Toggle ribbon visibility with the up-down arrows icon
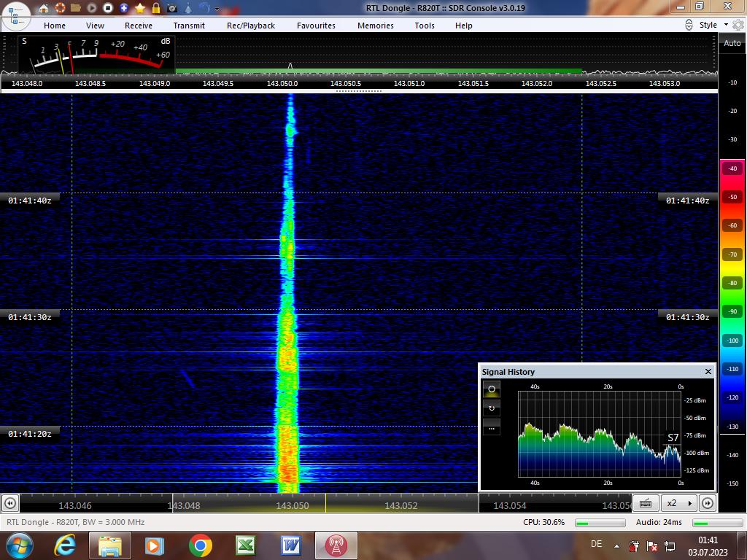747x560 pixels. point(689,26)
